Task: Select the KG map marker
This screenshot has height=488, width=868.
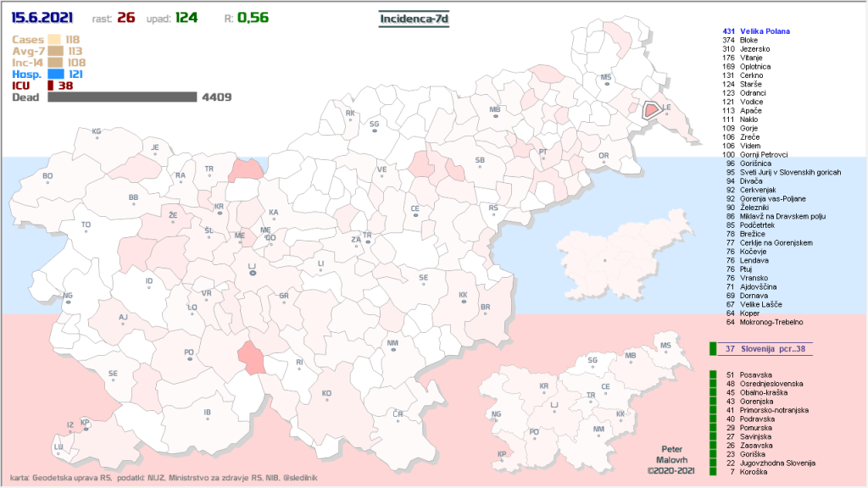Action: coord(97,133)
